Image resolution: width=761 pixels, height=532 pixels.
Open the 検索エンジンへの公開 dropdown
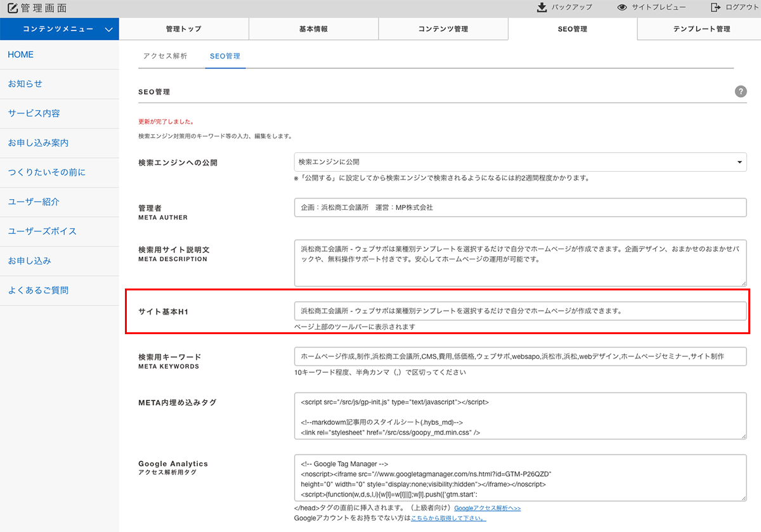coord(520,162)
